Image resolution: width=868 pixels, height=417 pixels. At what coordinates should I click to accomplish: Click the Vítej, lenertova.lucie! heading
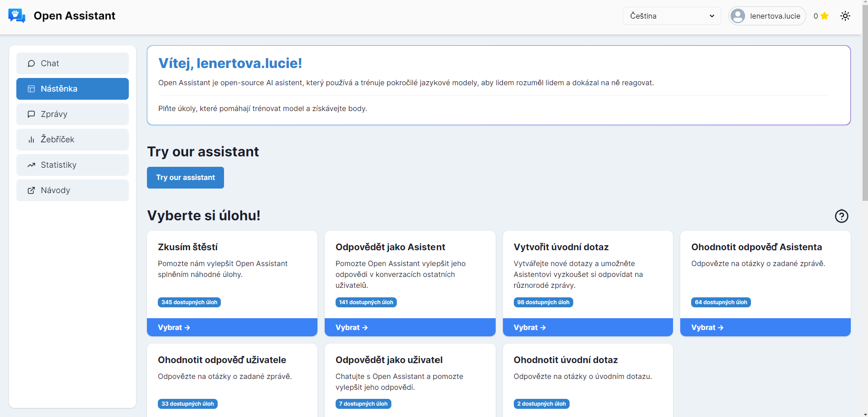pyautogui.click(x=230, y=63)
